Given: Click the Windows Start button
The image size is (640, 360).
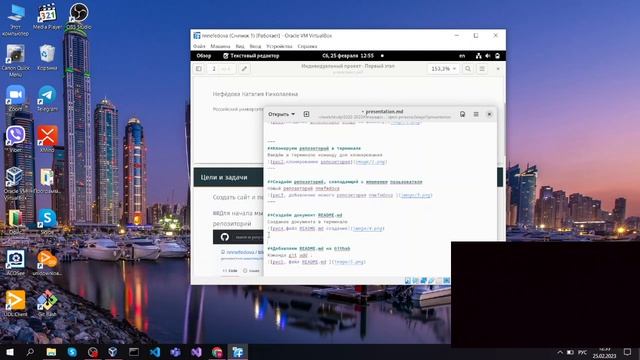Looking at the screenshot, I should coord(10,352).
